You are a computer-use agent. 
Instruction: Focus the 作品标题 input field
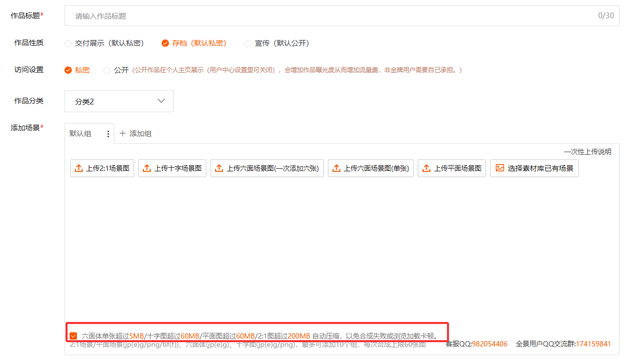(x=333, y=16)
